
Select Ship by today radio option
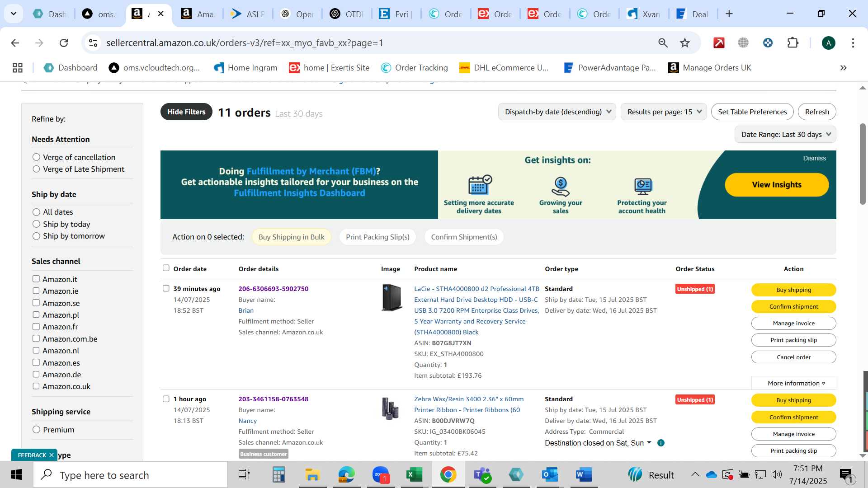36,224
